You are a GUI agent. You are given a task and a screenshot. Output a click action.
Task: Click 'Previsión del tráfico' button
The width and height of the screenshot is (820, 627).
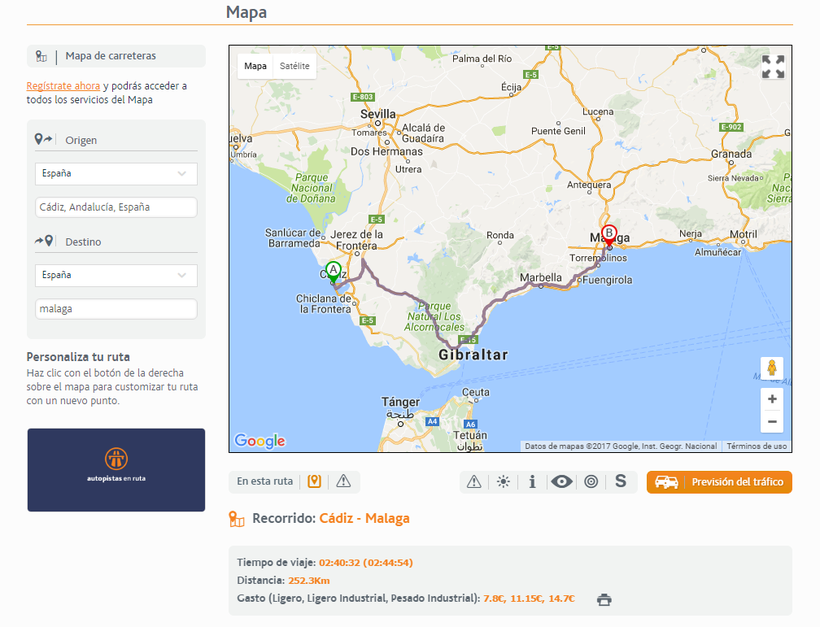pyautogui.click(x=719, y=482)
